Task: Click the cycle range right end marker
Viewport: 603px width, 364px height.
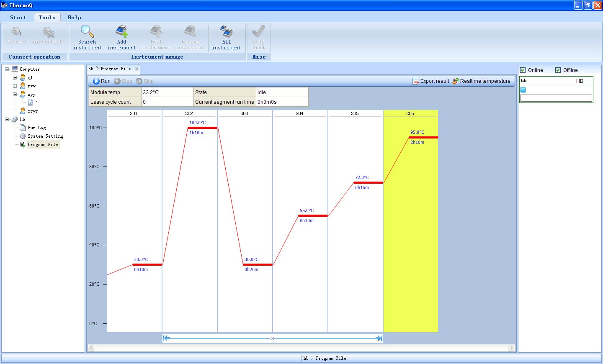Action: [x=379, y=338]
